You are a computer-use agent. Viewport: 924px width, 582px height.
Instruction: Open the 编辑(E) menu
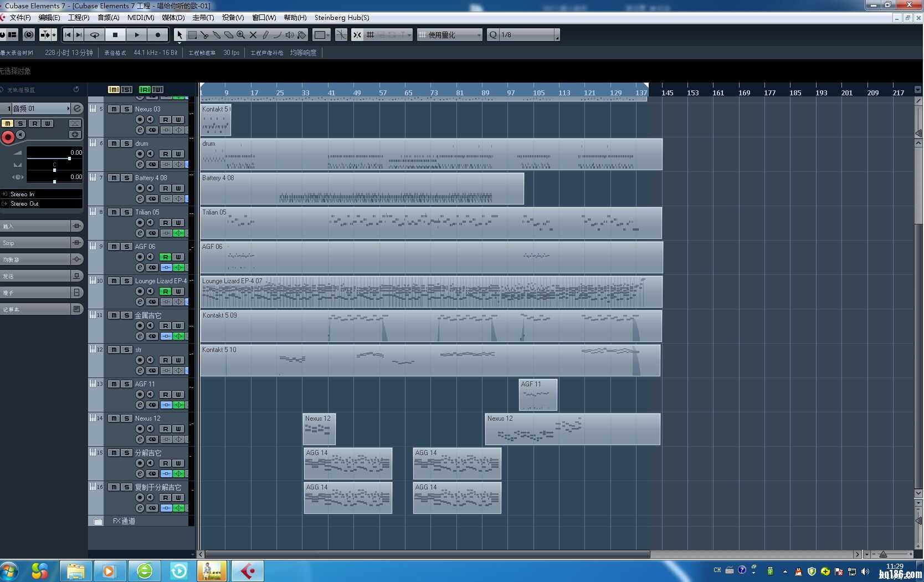pyautogui.click(x=49, y=18)
